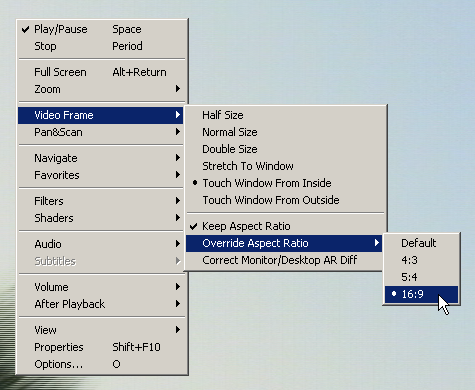The width and height of the screenshot is (475, 390).
Task: Choose Stop from the menu
Action: [x=101, y=46]
